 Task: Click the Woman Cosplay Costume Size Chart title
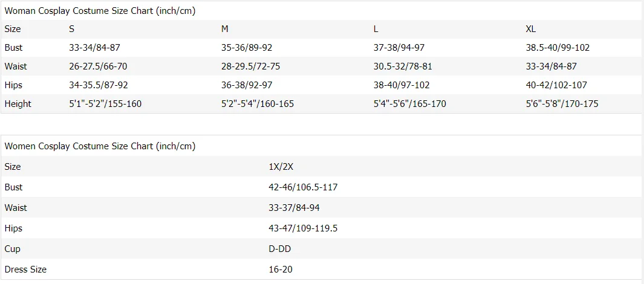pyautogui.click(x=100, y=11)
